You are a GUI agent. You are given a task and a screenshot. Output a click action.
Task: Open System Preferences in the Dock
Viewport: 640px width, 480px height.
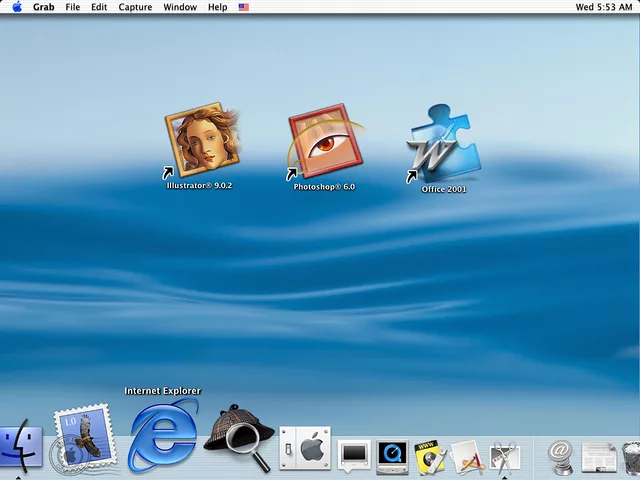tap(306, 449)
